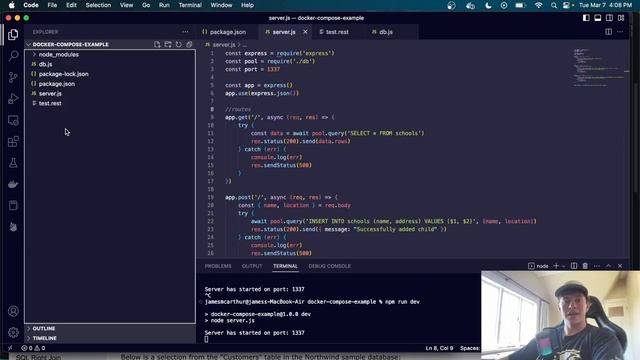Open terminal panel more actions

pyautogui.click(x=597, y=266)
